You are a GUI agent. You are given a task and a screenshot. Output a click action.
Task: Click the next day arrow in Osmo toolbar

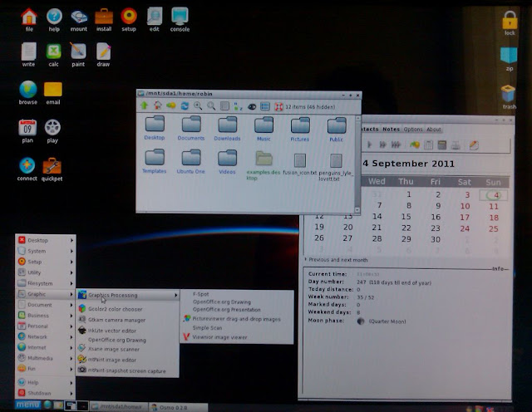click(x=370, y=145)
